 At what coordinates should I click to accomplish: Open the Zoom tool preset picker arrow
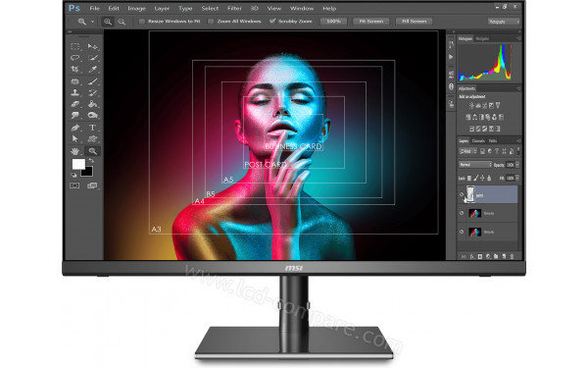(93, 22)
